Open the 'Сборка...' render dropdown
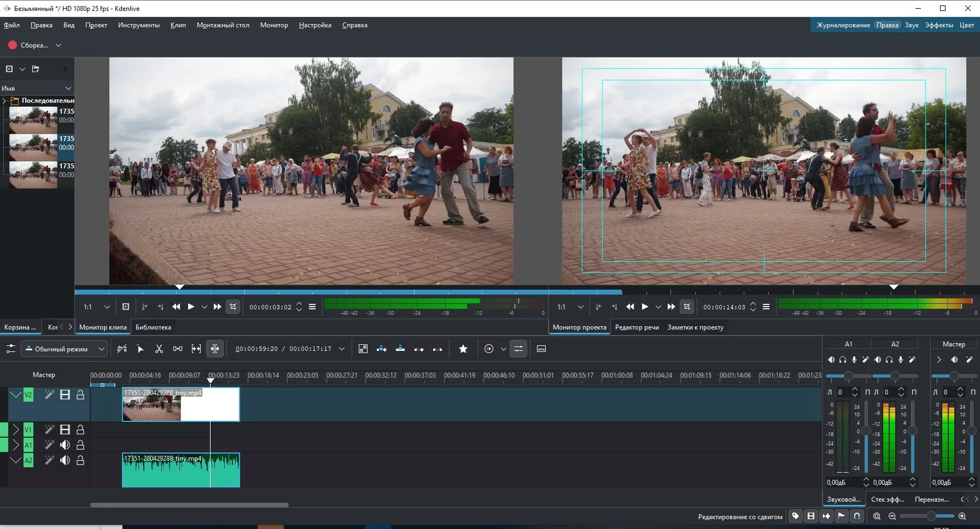Screen dimensions: 980x529 pyautogui.click(x=59, y=45)
